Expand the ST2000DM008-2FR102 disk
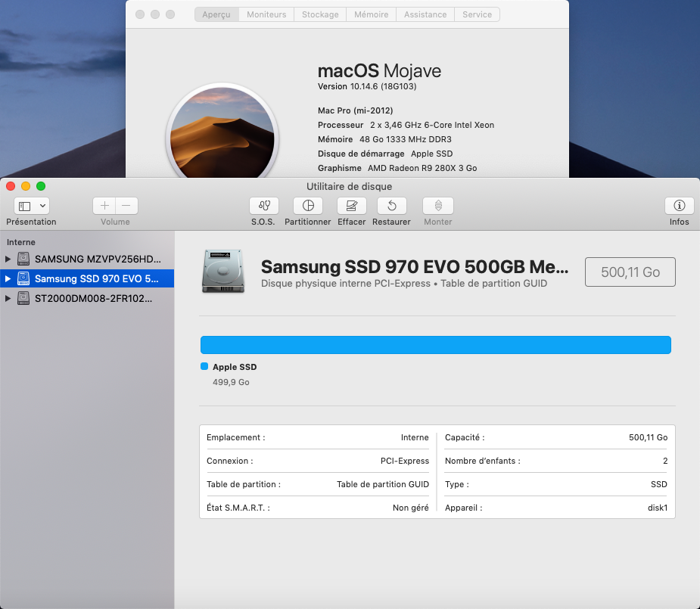This screenshot has width=700, height=609. (x=8, y=298)
